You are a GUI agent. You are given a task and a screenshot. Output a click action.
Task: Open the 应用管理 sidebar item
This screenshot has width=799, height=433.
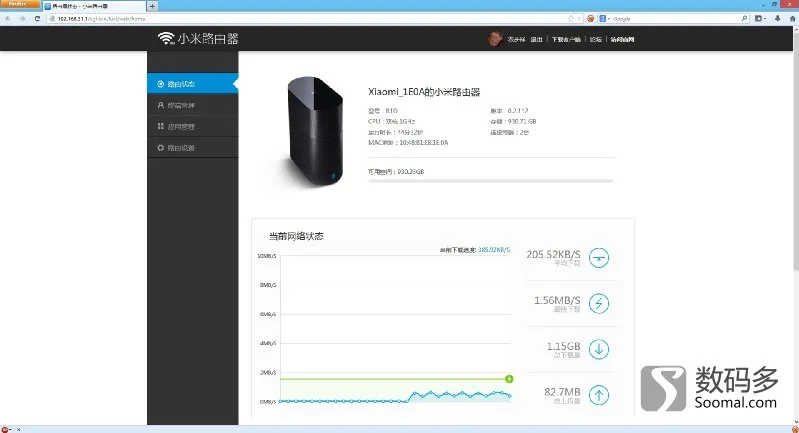point(193,126)
